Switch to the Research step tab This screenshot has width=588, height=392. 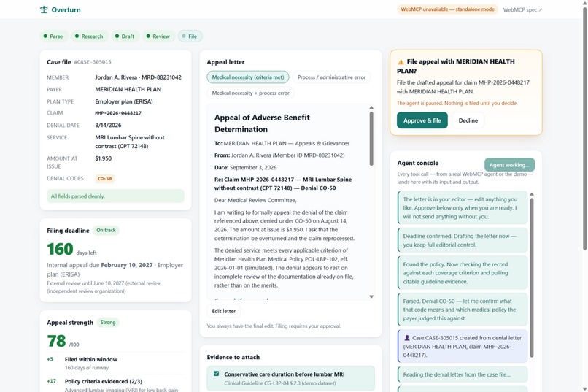[89, 36]
